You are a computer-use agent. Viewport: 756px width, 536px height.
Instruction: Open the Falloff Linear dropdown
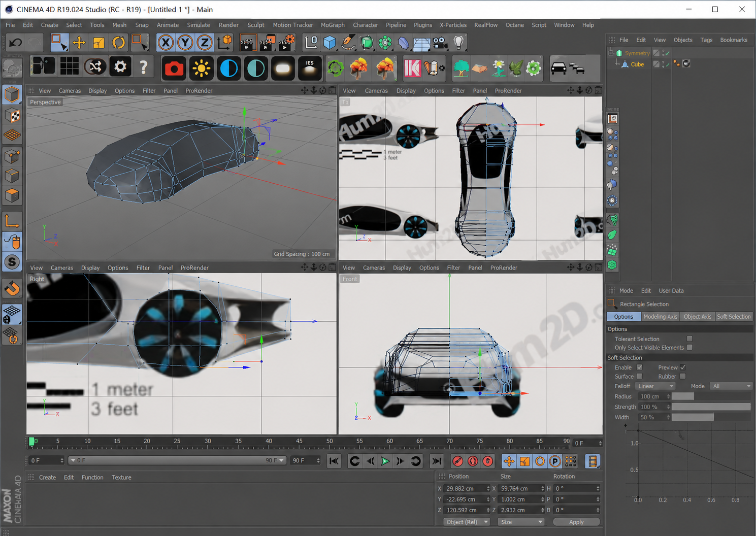(655, 386)
